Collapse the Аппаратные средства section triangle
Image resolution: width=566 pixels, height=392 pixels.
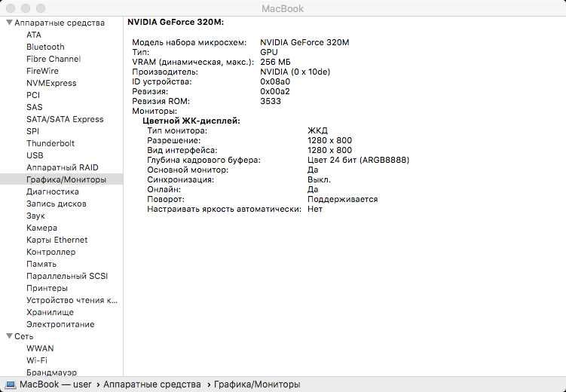click(9, 23)
